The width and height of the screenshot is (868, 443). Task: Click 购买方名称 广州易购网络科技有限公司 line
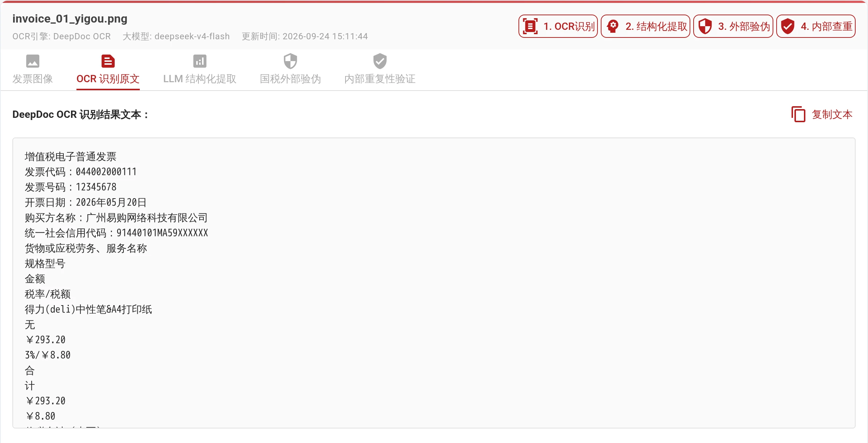(x=117, y=218)
